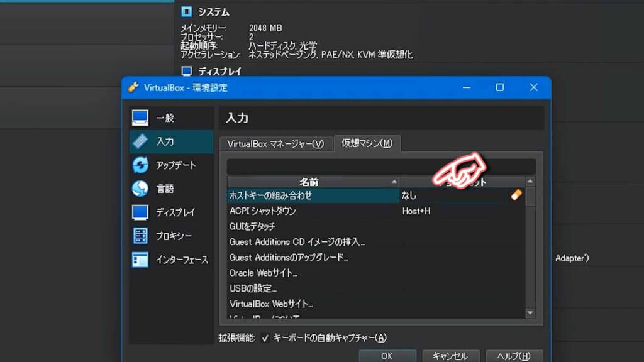Viewport: 644px width, 362px height.
Task: Open インターフェース settings category label
Action: click(182, 260)
